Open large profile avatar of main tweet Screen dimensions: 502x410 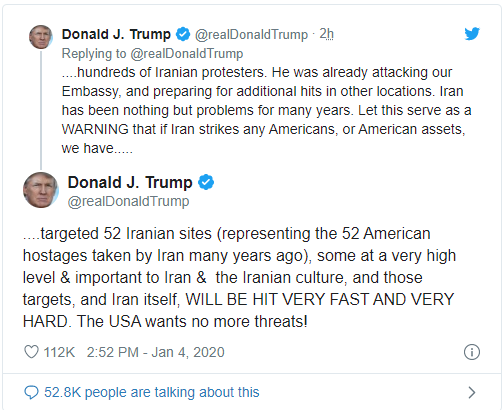(41, 190)
